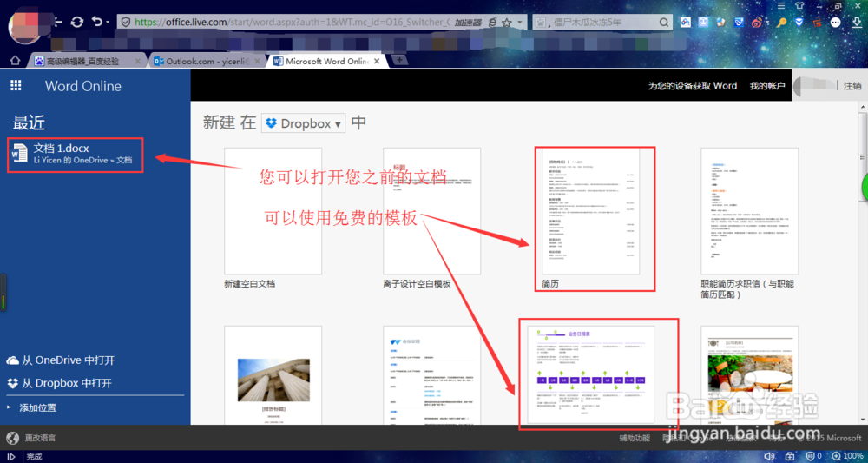Click the Word Online title text
The height and width of the screenshot is (463, 868).
pos(83,86)
